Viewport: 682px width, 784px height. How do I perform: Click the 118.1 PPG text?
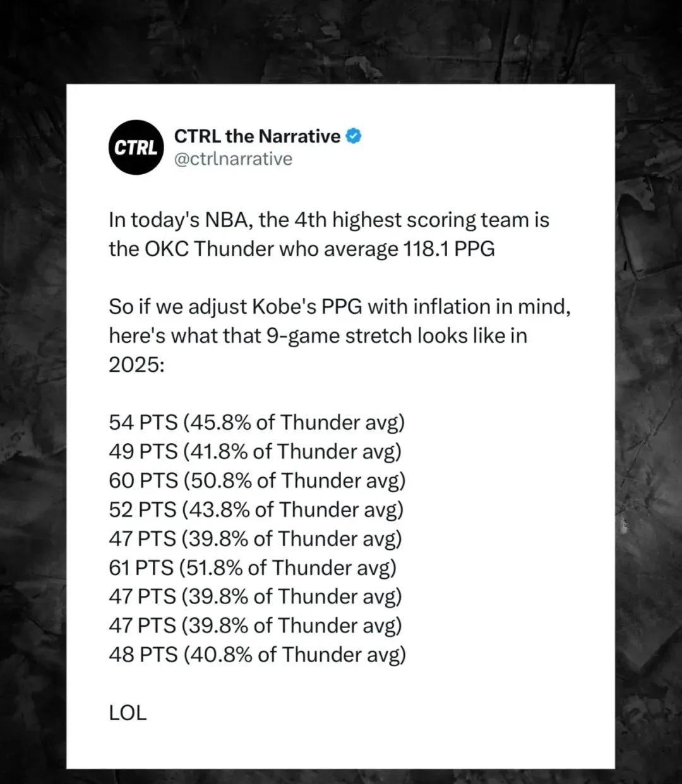[448, 249]
